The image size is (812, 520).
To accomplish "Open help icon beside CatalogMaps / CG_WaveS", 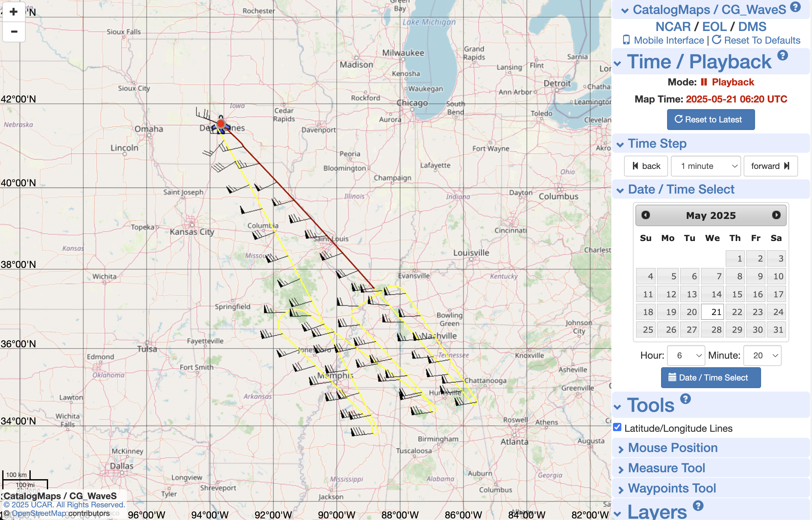I will point(796,7).
